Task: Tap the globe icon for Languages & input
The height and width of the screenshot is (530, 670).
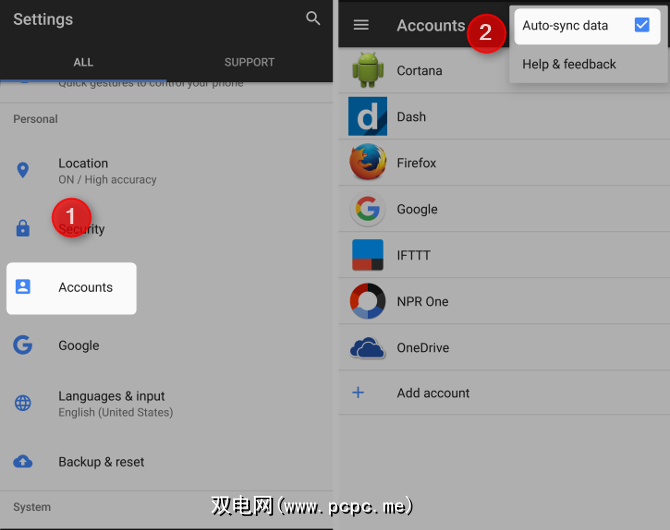Action: [x=23, y=403]
